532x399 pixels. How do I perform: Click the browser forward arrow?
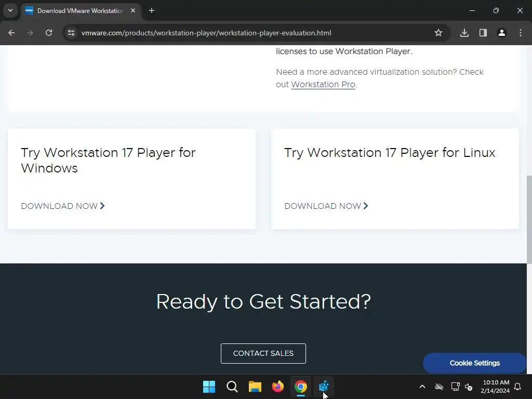30,33
